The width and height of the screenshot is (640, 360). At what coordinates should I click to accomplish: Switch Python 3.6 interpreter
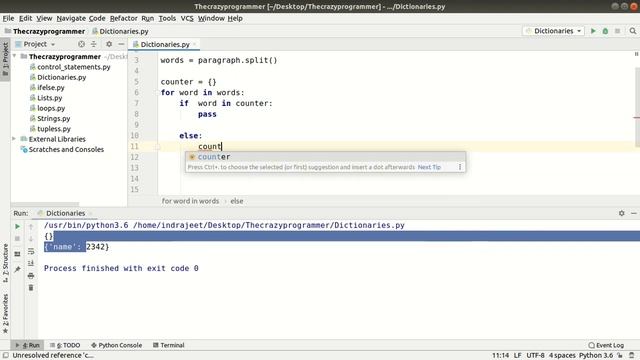pyautogui.click(x=596, y=356)
